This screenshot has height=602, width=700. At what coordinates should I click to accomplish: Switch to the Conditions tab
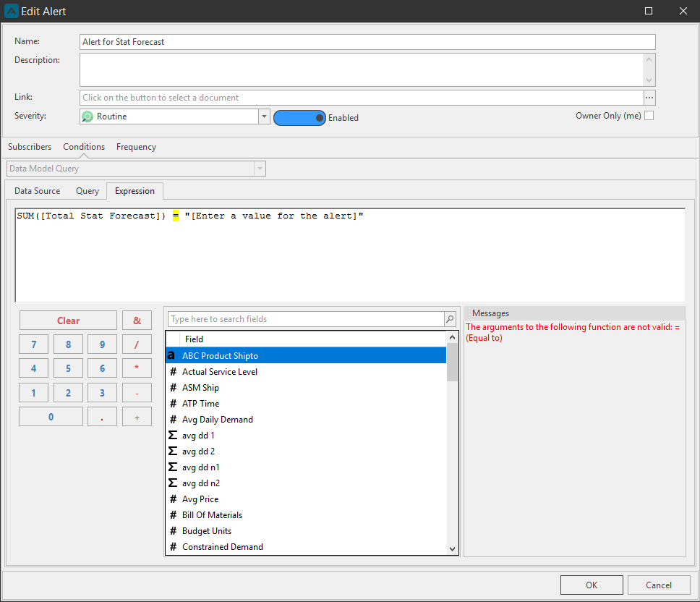(84, 146)
